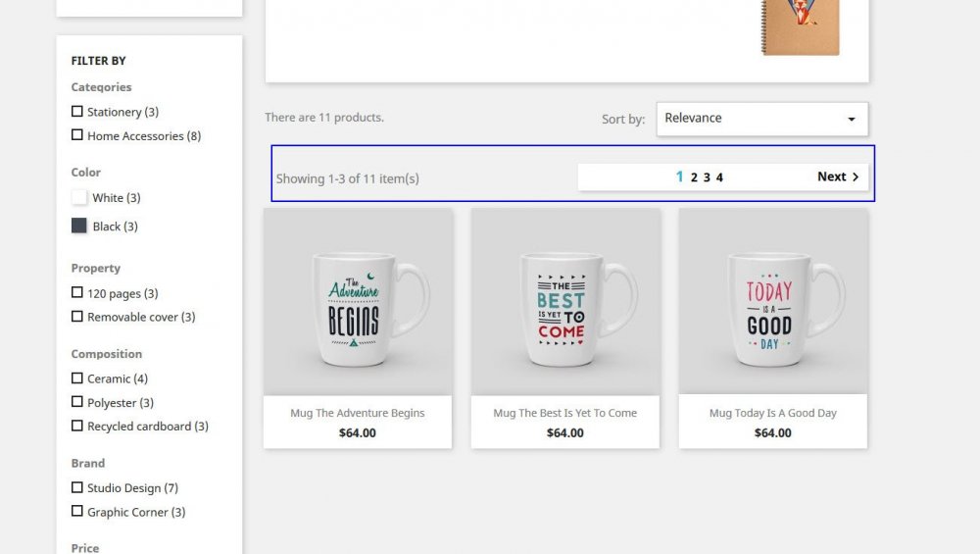The width and height of the screenshot is (980, 554).
Task: Open the Adventure Begins mug image
Action: (x=358, y=301)
